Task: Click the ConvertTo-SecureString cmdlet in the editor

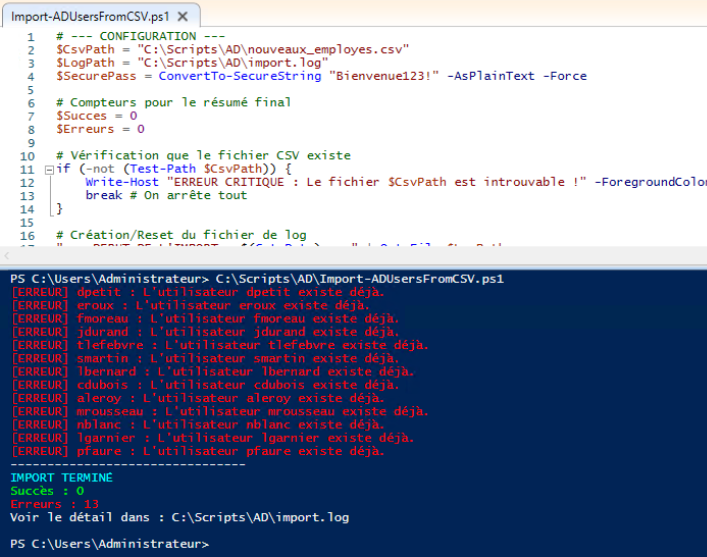Action: click(x=241, y=76)
